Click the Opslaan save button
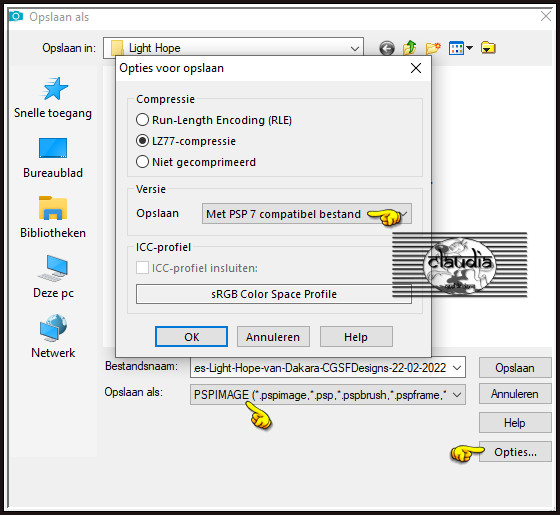This screenshot has height=515, width=560. click(x=515, y=368)
